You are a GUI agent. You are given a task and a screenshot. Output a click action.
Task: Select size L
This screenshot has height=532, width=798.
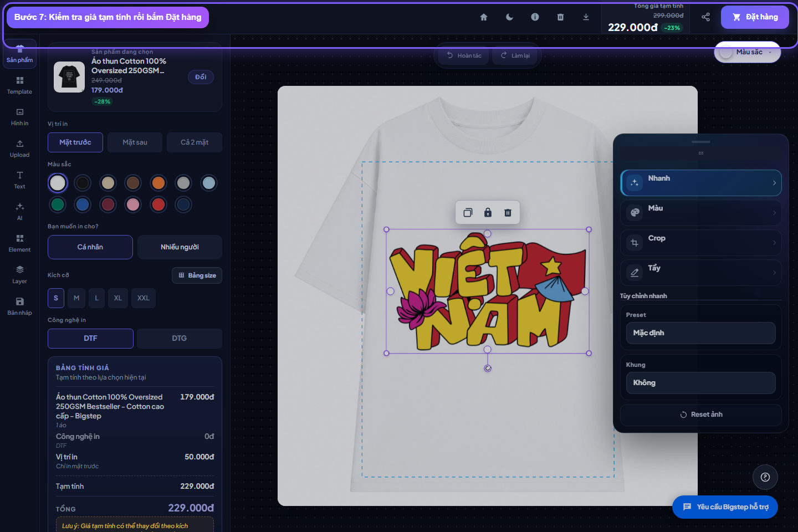tap(96, 298)
